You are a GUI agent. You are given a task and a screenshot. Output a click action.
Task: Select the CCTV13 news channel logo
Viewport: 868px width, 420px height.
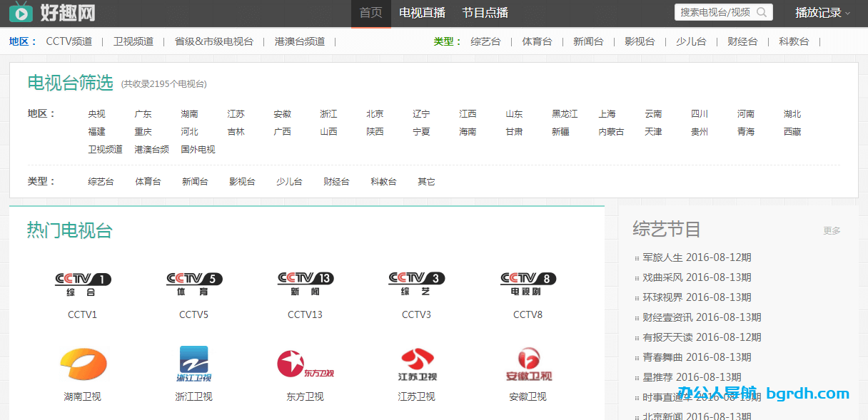(305, 284)
